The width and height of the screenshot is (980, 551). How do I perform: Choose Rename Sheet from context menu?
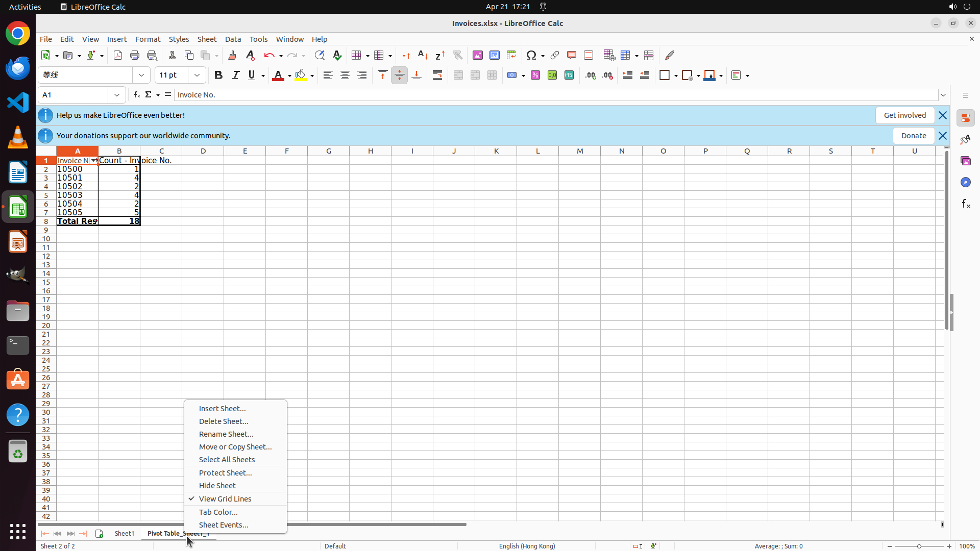tap(226, 434)
